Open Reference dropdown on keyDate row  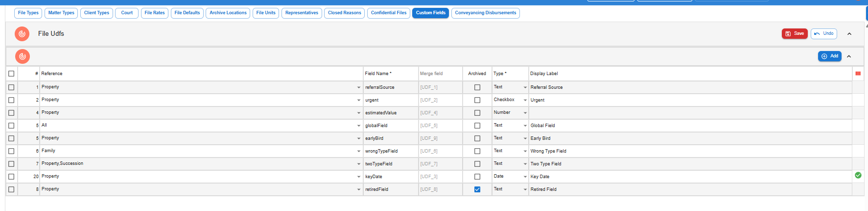(x=359, y=177)
